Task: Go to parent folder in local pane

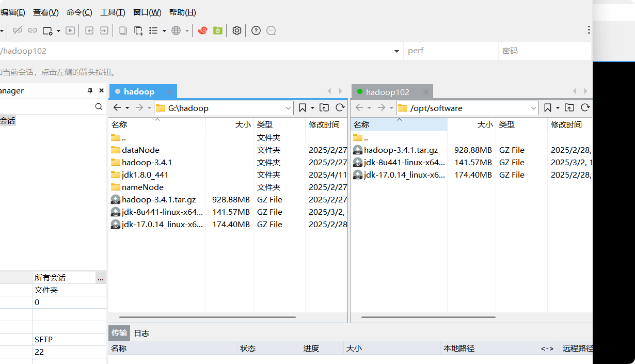Action: click(x=324, y=107)
